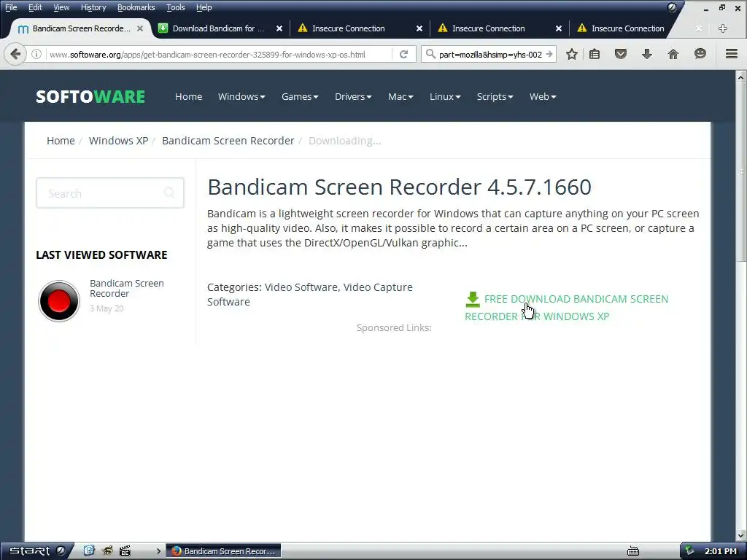The height and width of the screenshot is (560, 747).
Task: Open a new tab with plus icon
Action: click(x=723, y=28)
